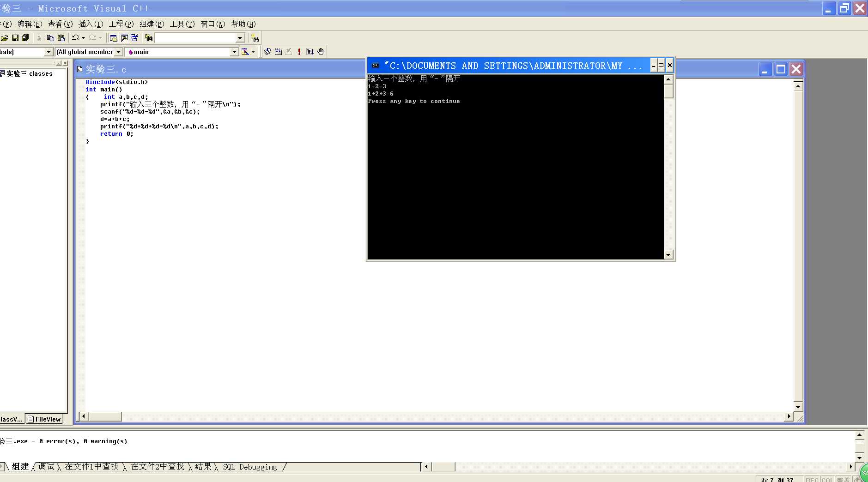This screenshot has width=868, height=482.
Task: Click the Stop Build icon
Action: [289, 52]
